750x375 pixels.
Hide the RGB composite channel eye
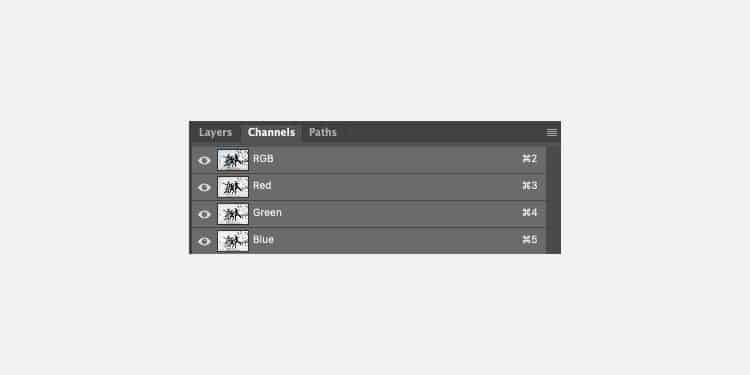coord(204,161)
